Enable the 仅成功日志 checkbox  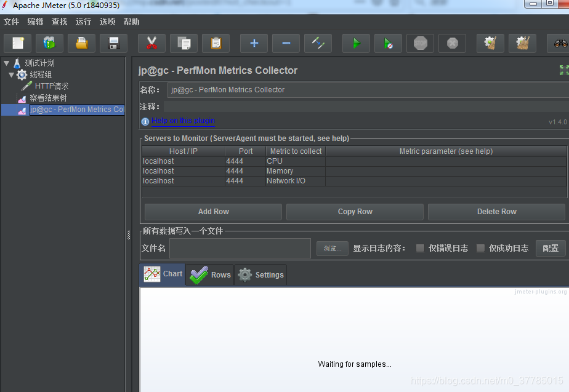pyautogui.click(x=480, y=248)
